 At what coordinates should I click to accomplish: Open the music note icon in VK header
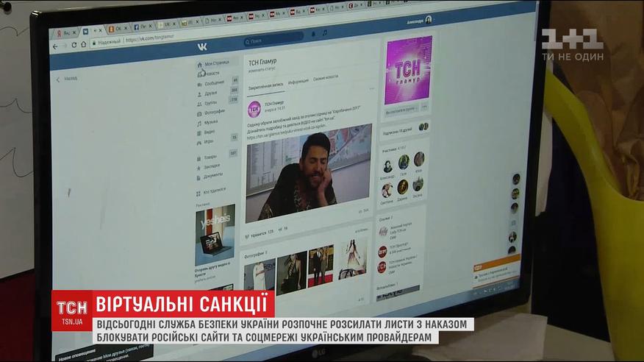tap(325, 32)
